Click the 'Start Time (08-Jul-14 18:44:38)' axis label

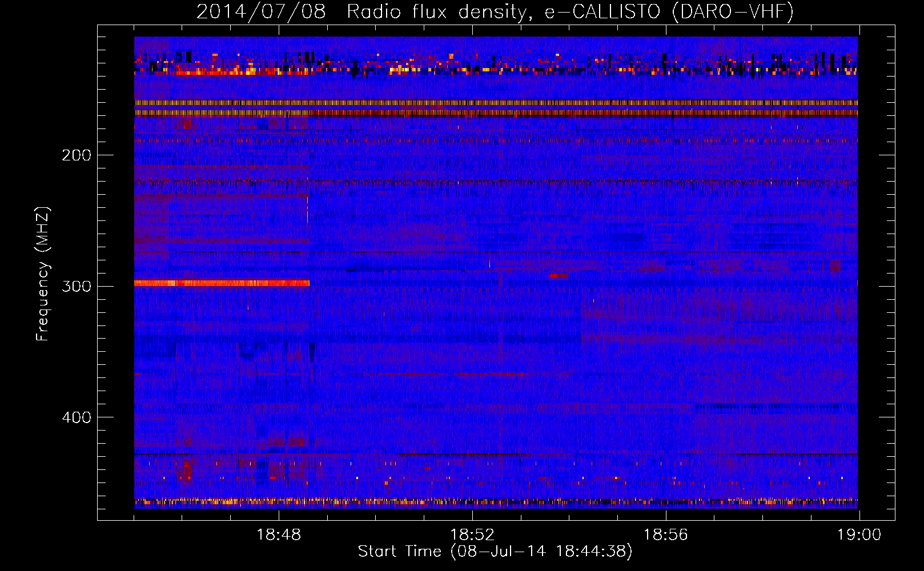[495, 552]
